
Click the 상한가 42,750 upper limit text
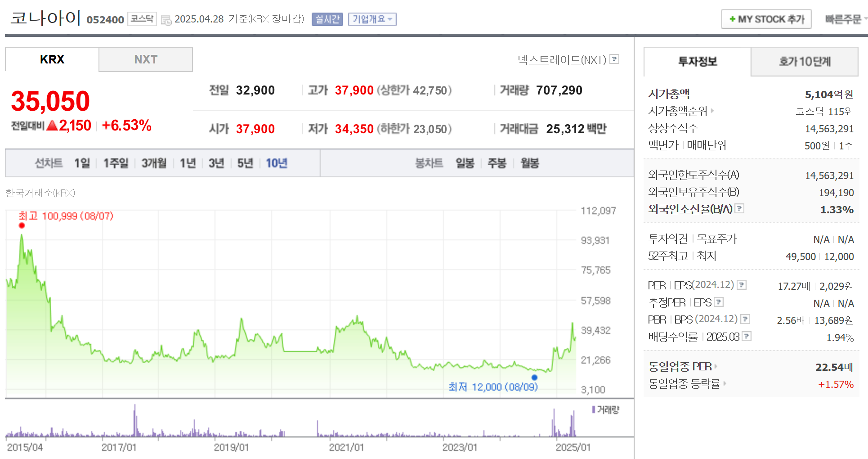point(414,90)
